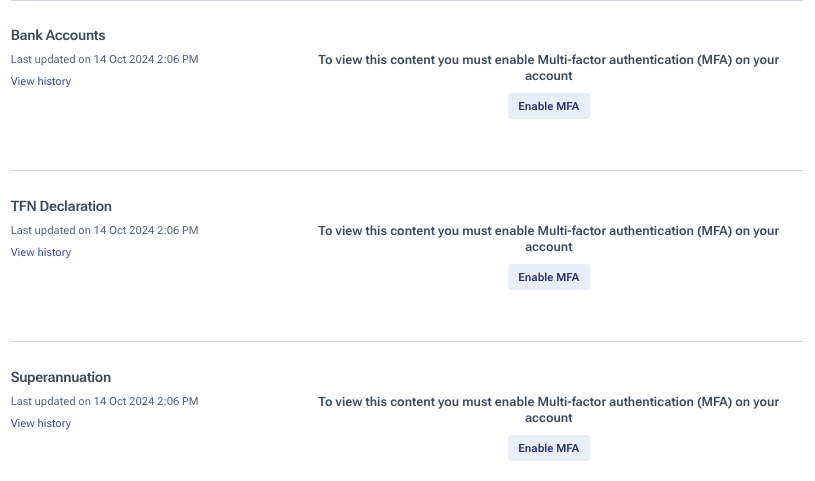Screen dimensions: 815x481
Task: Open View history under TFN Declaration
Action: (41, 252)
